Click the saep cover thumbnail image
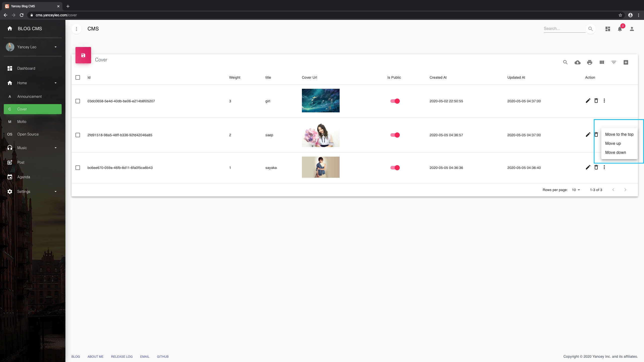 pyautogui.click(x=321, y=135)
